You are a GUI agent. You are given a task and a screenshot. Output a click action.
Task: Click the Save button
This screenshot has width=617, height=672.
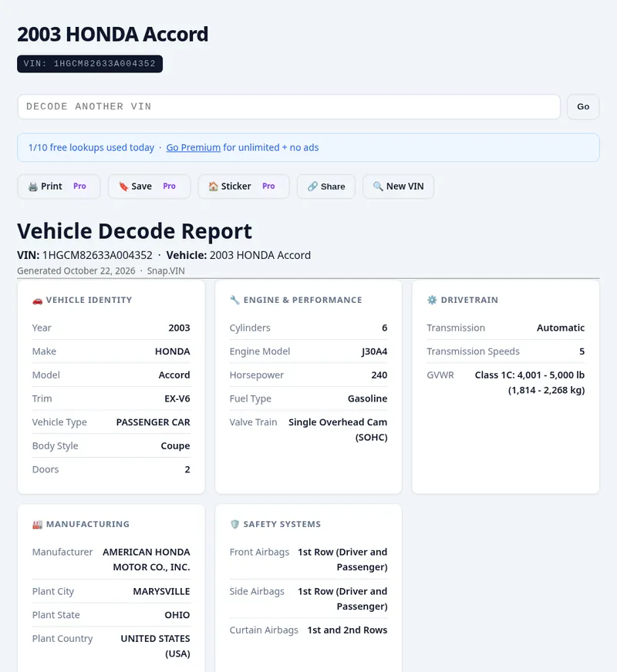point(149,186)
